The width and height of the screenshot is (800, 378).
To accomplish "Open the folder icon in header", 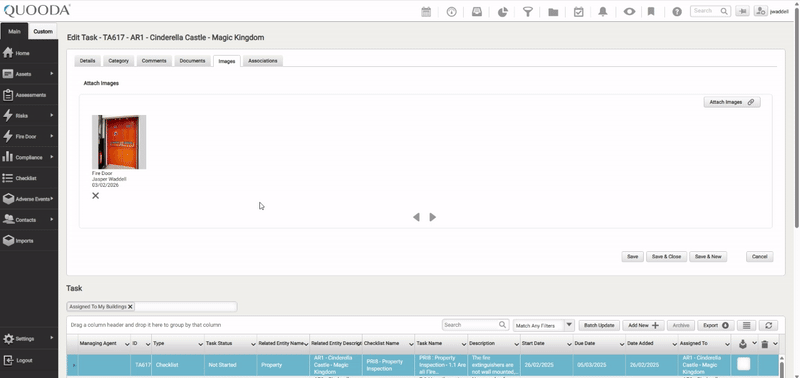I will click(x=553, y=12).
